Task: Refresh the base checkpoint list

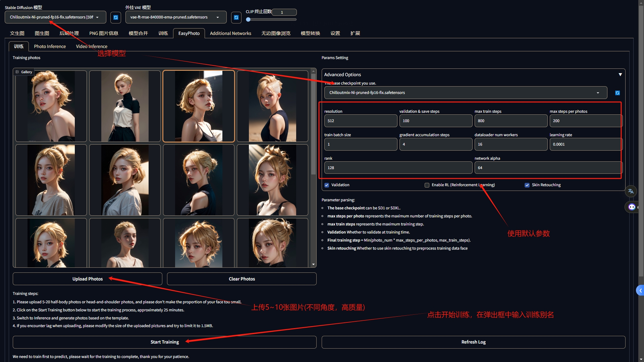Action: pos(618,93)
